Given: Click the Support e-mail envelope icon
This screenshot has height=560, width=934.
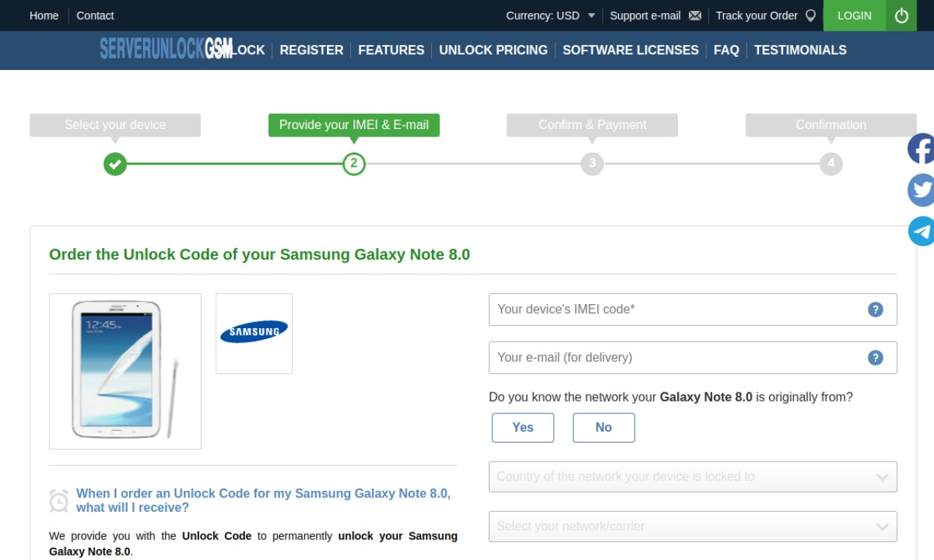Looking at the screenshot, I should point(695,16).
